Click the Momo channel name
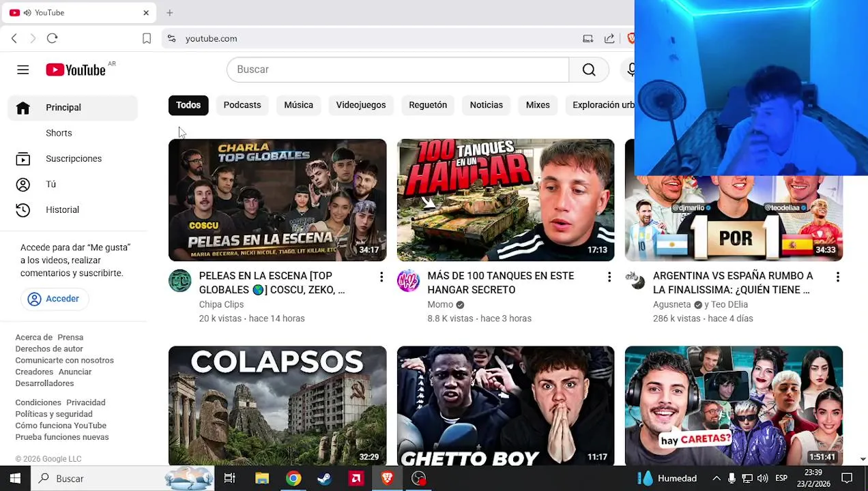 pos(440,305)
